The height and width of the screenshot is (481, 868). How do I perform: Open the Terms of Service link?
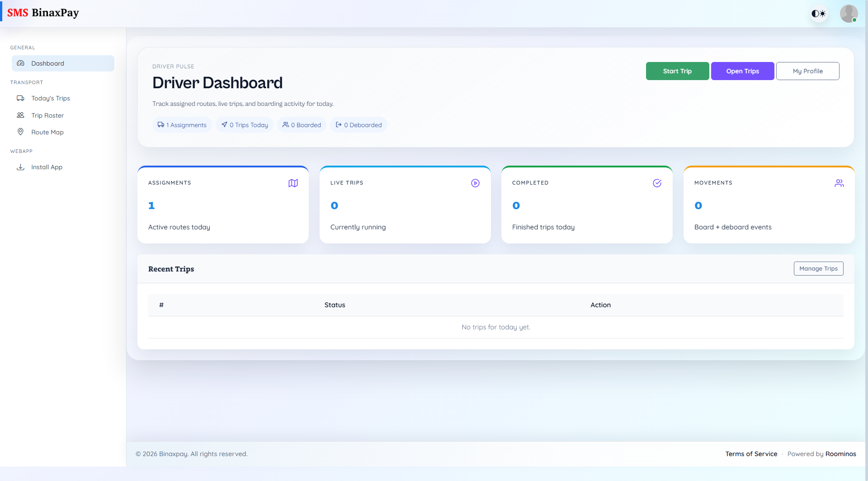click(751, 454)
